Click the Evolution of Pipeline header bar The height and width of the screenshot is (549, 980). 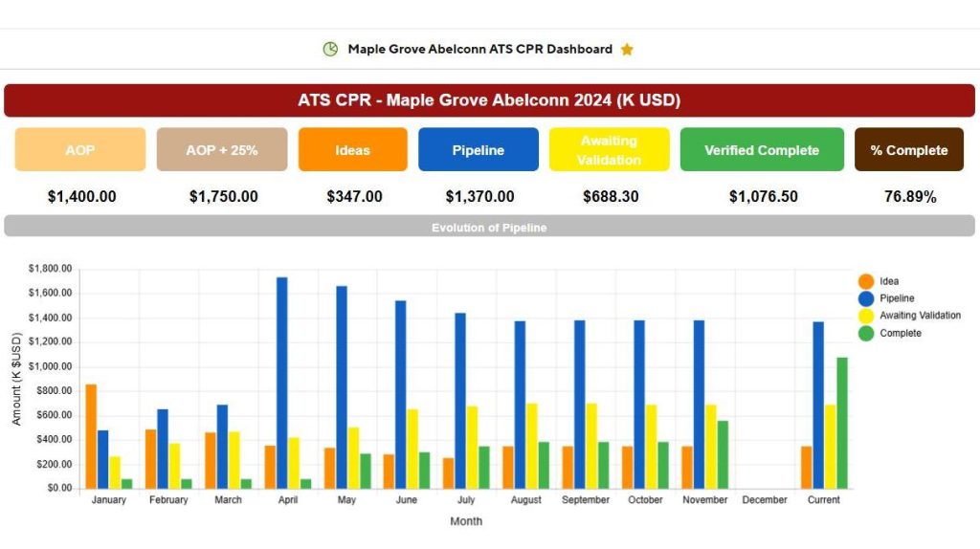coord(489,227)
